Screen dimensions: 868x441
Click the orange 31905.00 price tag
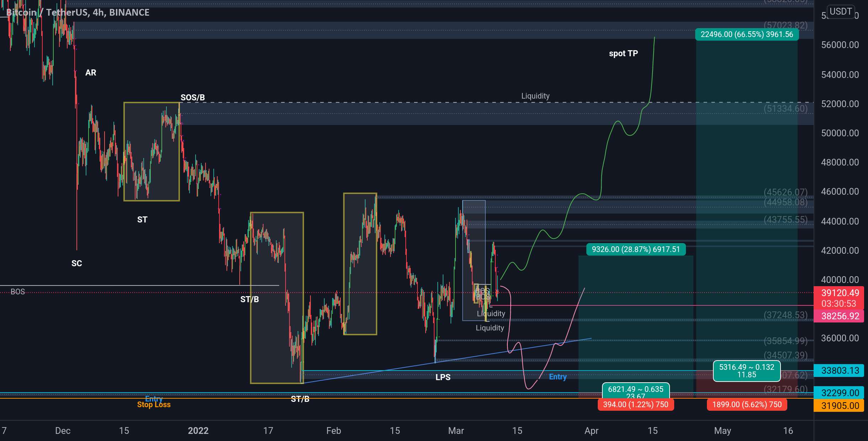point(839,405)
